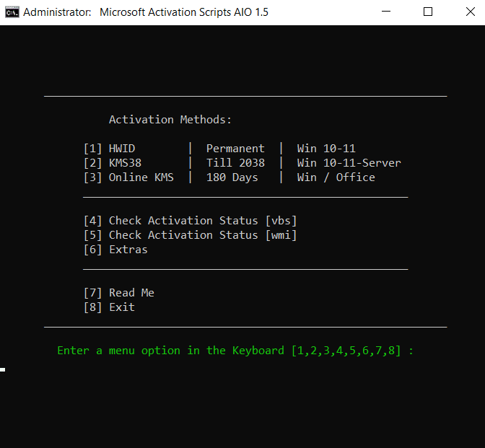Click the [1] HWID menu option
Viewport: 485px width, 448px height.
[110, 149]
